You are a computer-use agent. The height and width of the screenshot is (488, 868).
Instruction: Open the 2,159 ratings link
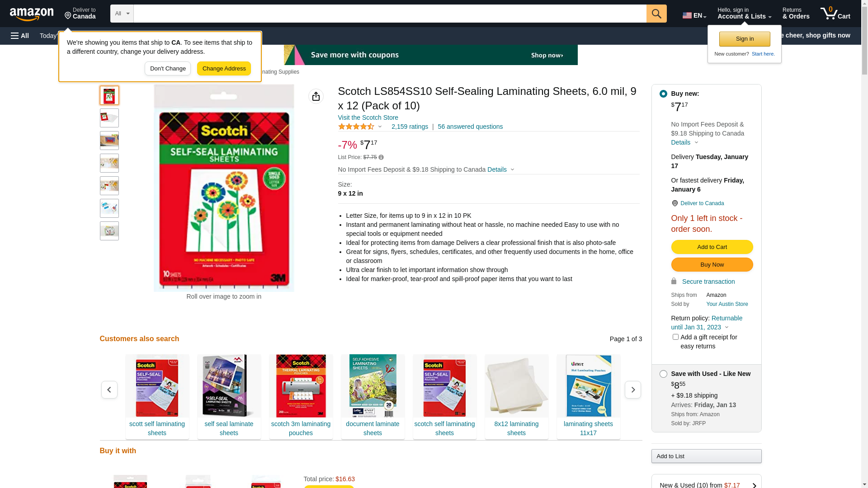point(410,127)
